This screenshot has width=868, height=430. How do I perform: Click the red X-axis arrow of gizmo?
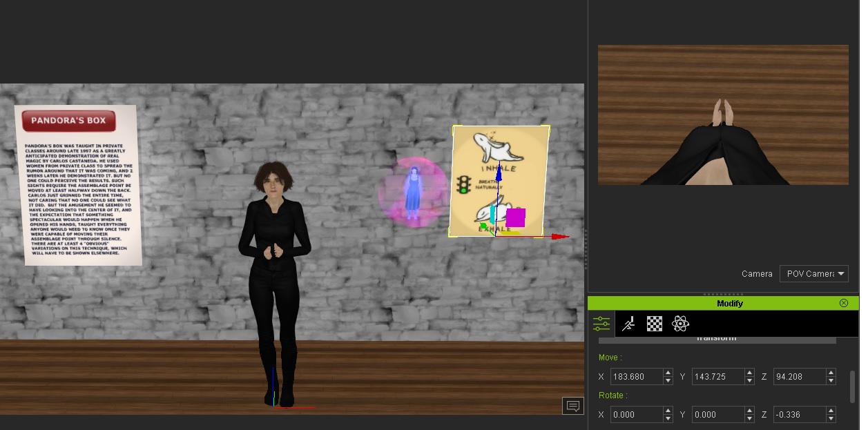[560, 237]
